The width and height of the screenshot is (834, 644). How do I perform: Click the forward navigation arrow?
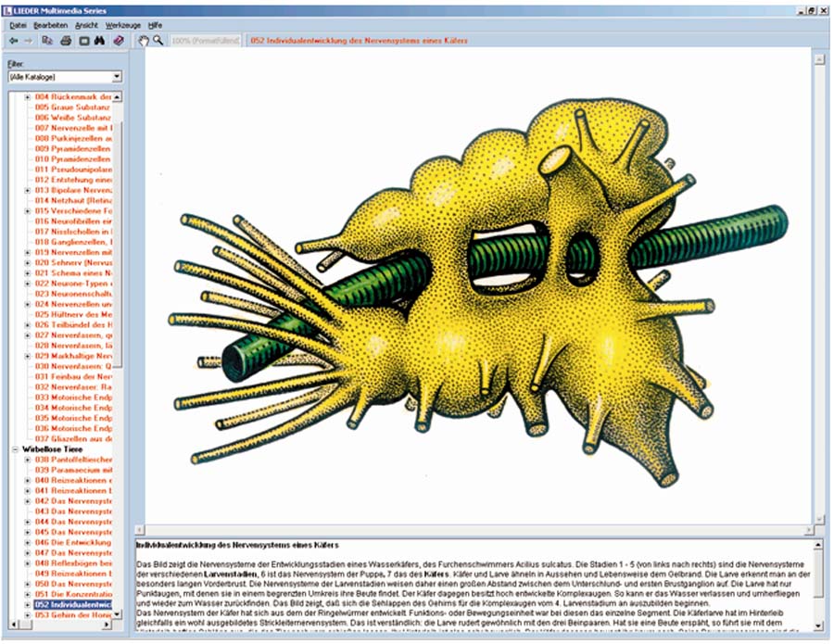coord(29,41)
